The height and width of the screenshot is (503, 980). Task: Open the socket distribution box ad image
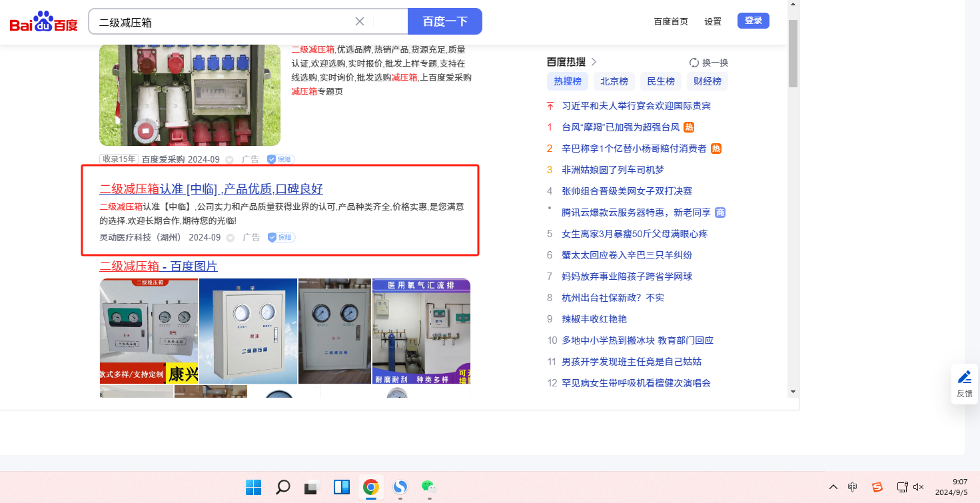tap(190, 95)
